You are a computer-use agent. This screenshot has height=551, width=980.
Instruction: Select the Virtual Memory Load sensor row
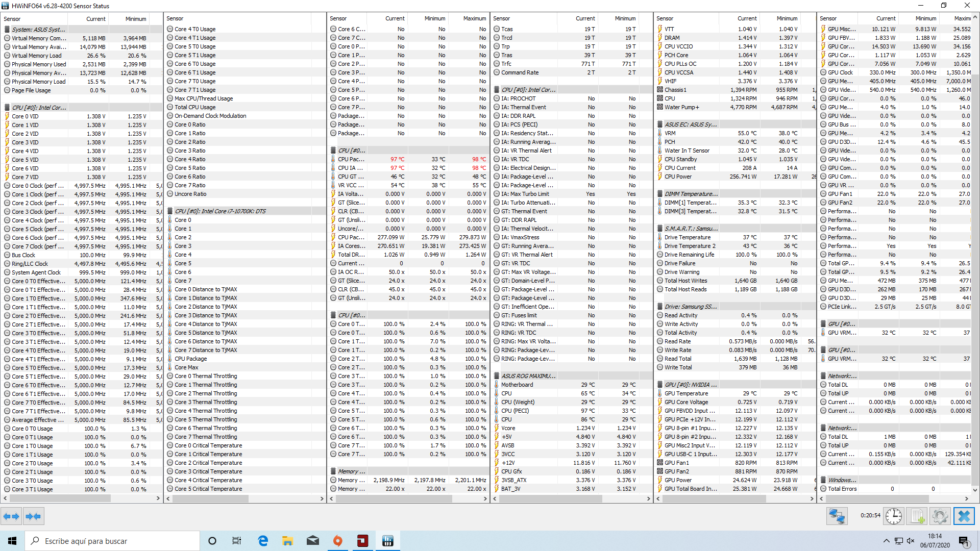37,56
